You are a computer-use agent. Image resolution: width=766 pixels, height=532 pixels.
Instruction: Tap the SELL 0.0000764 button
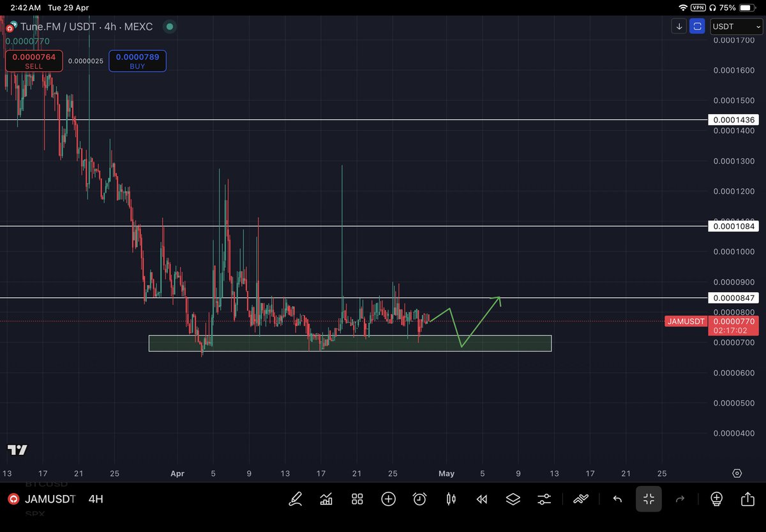coord(34,61)
